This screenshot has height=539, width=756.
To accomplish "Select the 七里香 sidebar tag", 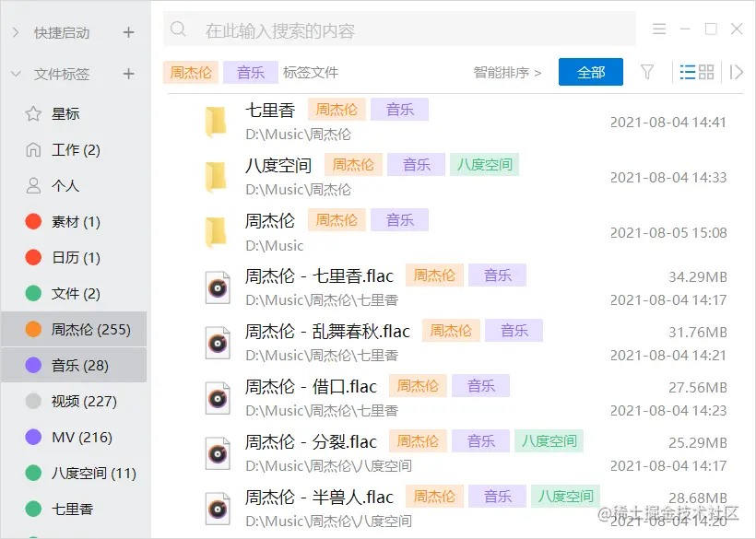I will [75, 509].
